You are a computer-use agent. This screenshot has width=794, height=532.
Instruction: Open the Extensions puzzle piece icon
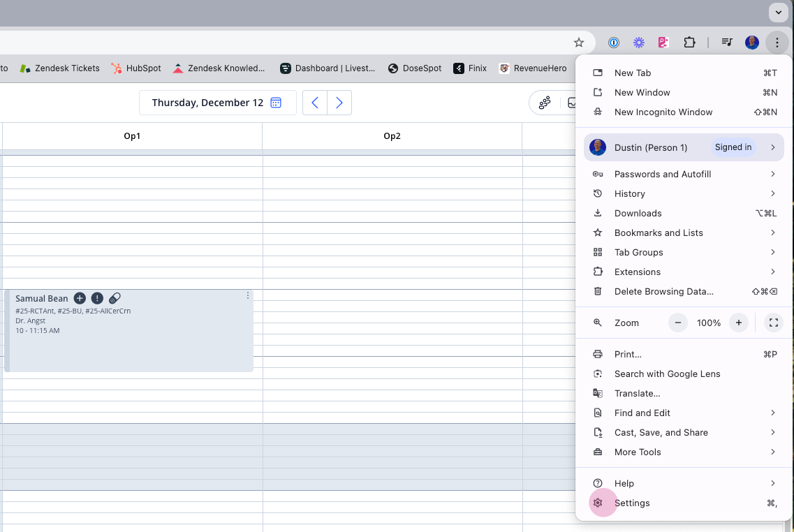689,43
